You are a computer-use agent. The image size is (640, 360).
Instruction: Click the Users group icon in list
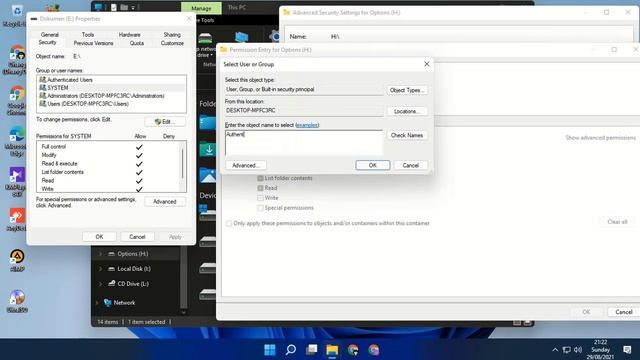coord(42,104)
